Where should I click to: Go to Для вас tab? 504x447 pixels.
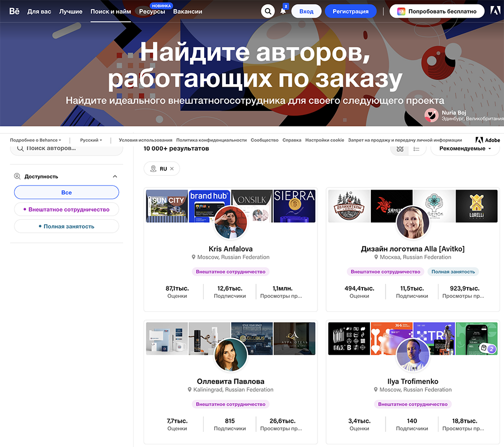(39, 11)
